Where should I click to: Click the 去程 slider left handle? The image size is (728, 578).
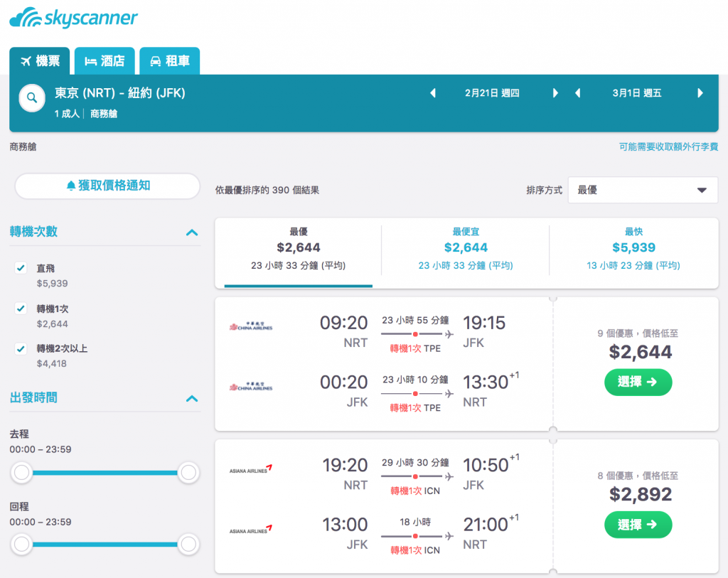point(21,473)
